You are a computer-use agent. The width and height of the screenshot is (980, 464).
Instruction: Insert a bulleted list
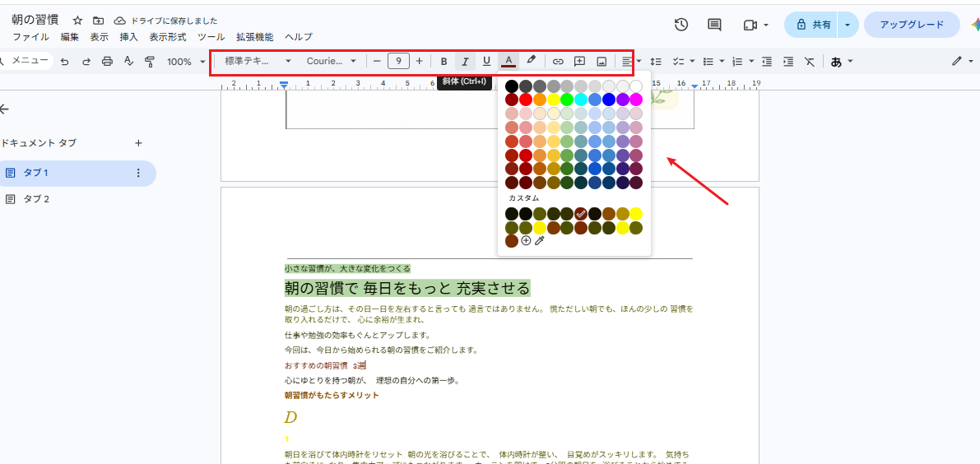[x=708, y=61]
